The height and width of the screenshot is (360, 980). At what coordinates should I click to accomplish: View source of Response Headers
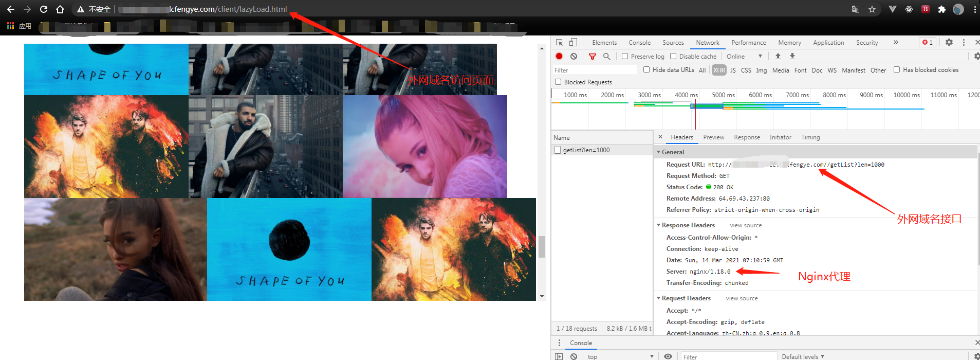click(746, 225)
